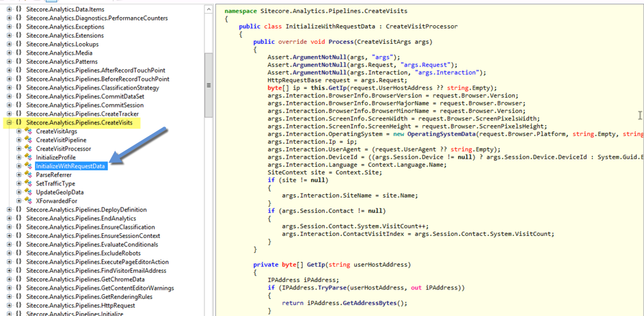644x316 pixels.
Task: Select Sitecore.Analytics.Diagnostics.PerformanceCounters in the tree
Action: click(x=97, y=18)
